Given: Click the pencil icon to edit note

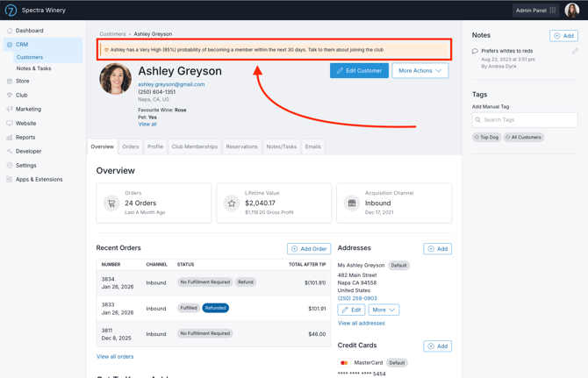Looking at the screenshot, I should [575, 52].
